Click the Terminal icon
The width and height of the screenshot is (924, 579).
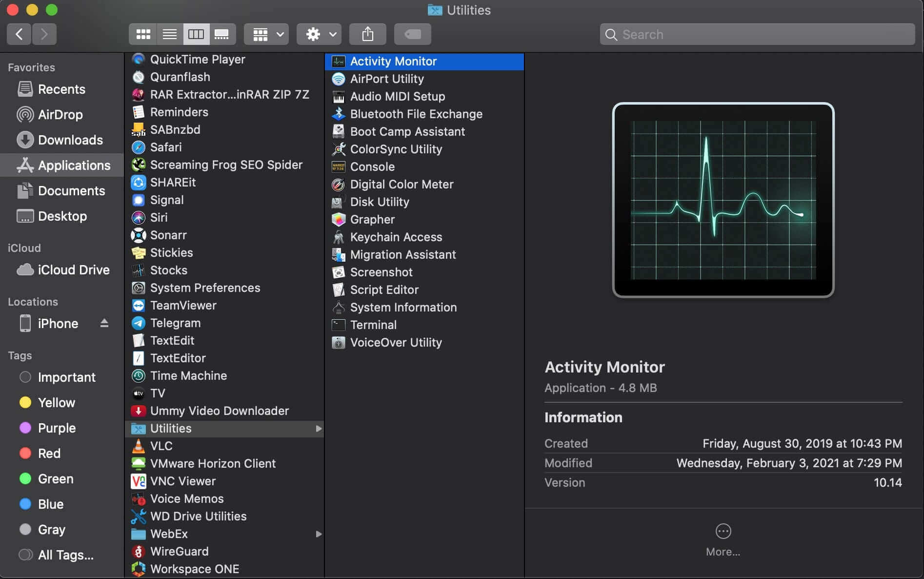(x=338, y=325)
